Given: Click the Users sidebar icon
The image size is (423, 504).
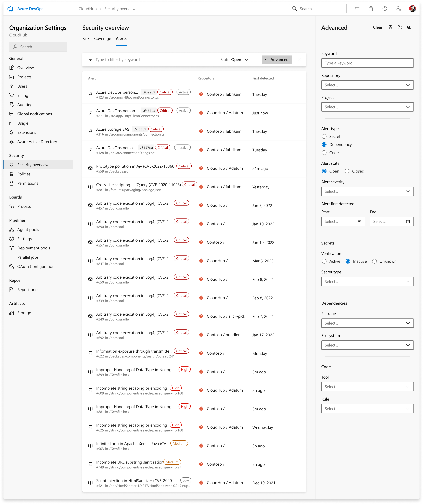Looking at the screenshot, I should pos(12,86).
